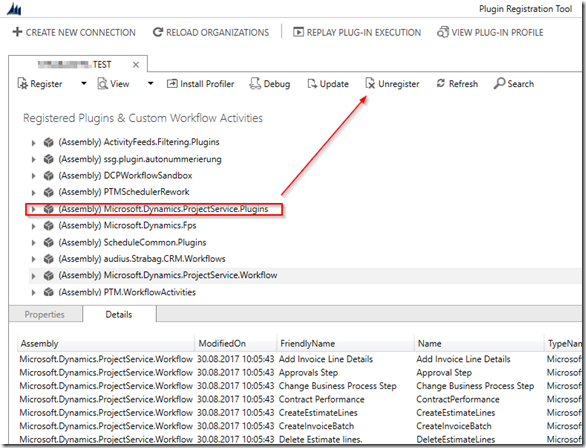Viewport: 586px width, 448px height.
Task: Expand the Microsoft.Dynamics.ProjectService.Workflow node
Action: (33, 276)
